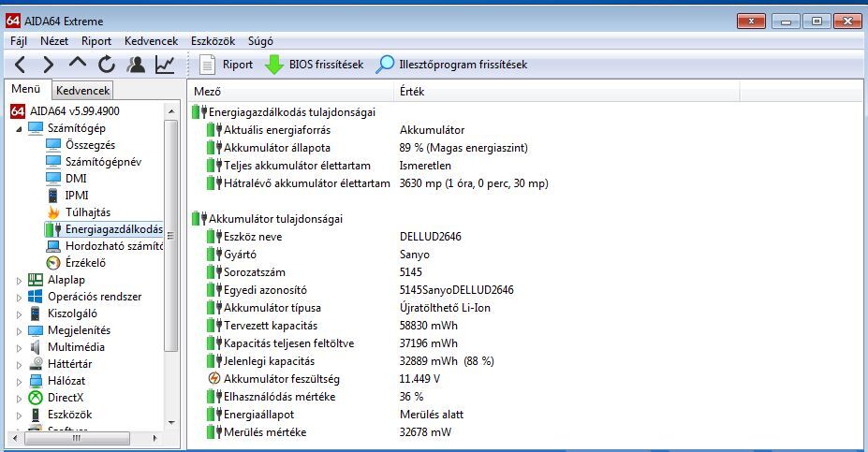The image size is (868, 452).
Task: Select the Számítógépnév tree item
Action: pyautogui.click(x=103, y=162)
